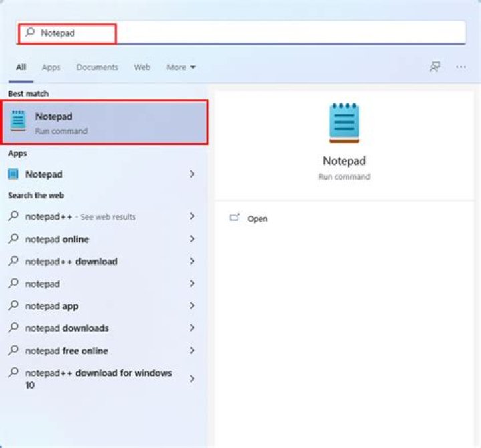The height and width of the screenshot is (448, 481).
Task: Click the Notepad icon in Best match
Action: click(18, 121)
